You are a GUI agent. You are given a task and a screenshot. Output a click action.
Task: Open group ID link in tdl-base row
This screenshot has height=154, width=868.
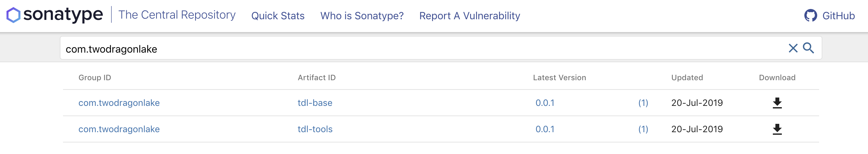tap(119, 103)
